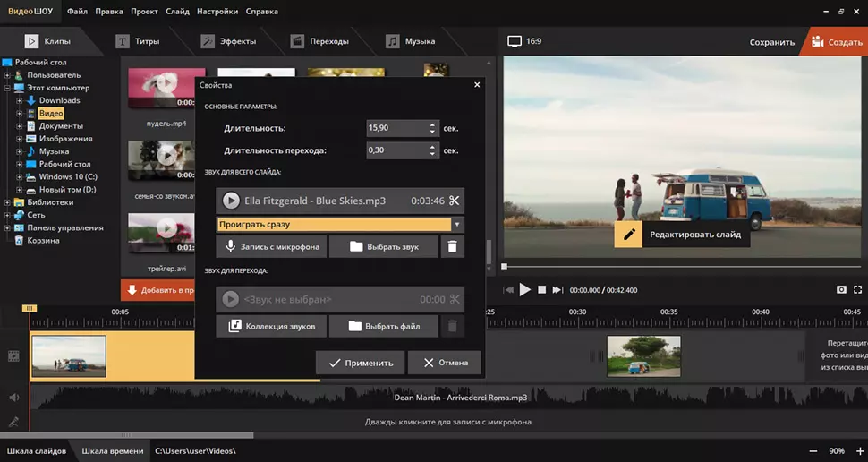The width and height of the screenshot is (868, 462).
Task: Switch to the 'Шкала слайдов' view
Action: click(37, 451)
